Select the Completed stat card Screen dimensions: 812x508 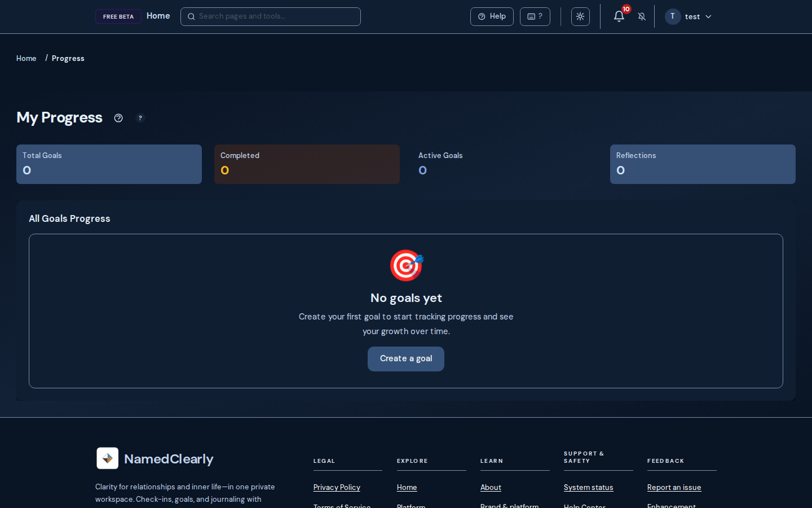click(307, 164)
